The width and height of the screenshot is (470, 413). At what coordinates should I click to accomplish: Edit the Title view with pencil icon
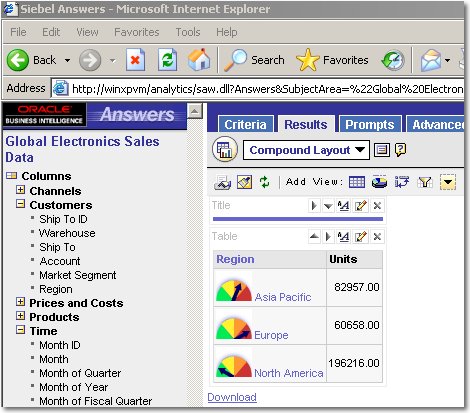pos(360,206)
